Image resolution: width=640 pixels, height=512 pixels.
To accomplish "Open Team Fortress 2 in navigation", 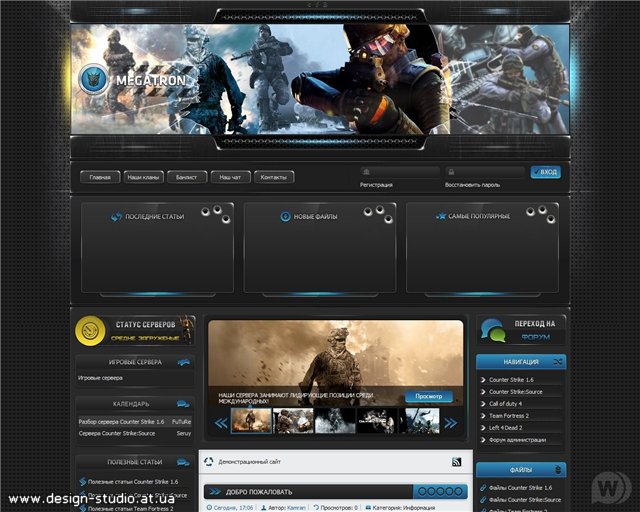I will tap(509, 416).
